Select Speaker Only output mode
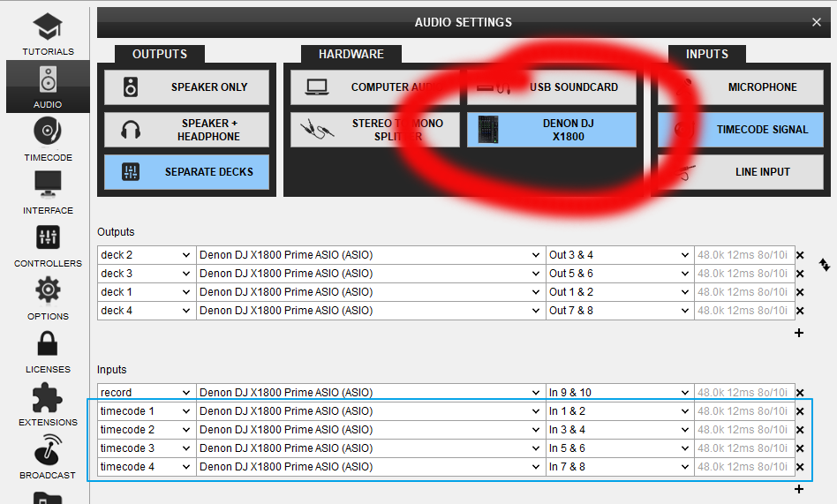Viewport: 837px width, 504px height. 187,87
